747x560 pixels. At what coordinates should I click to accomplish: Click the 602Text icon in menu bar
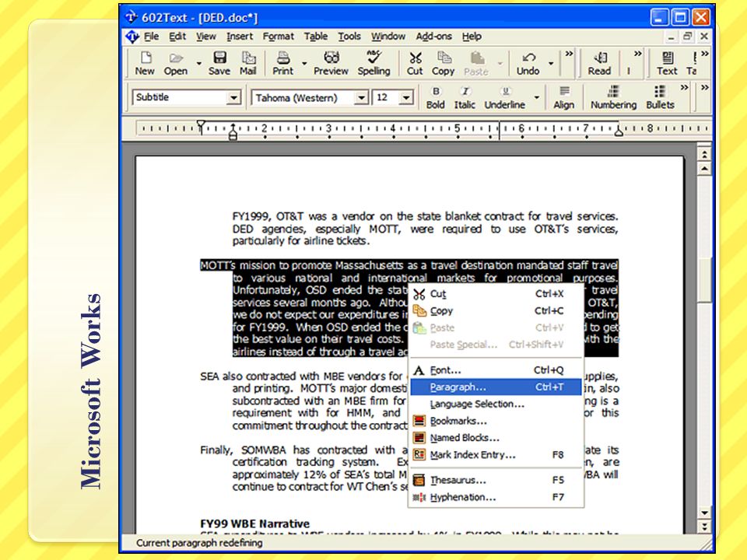(x=132, y=37)
